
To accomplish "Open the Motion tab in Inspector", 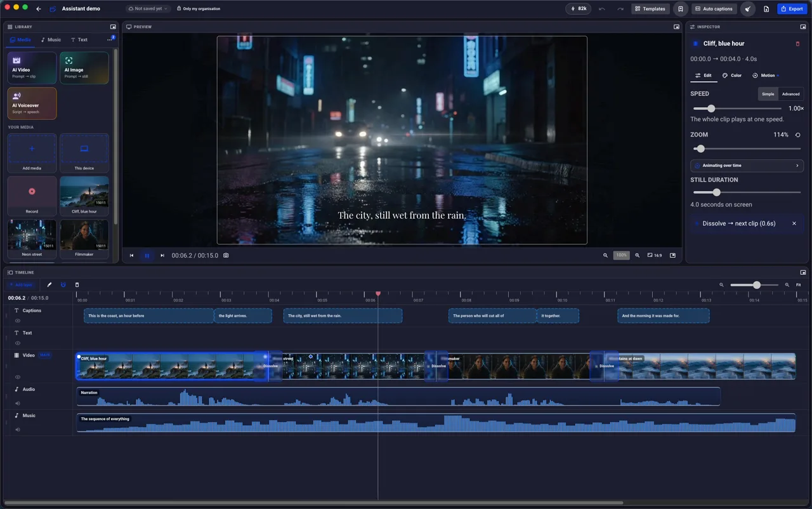I will click(765, 76).
